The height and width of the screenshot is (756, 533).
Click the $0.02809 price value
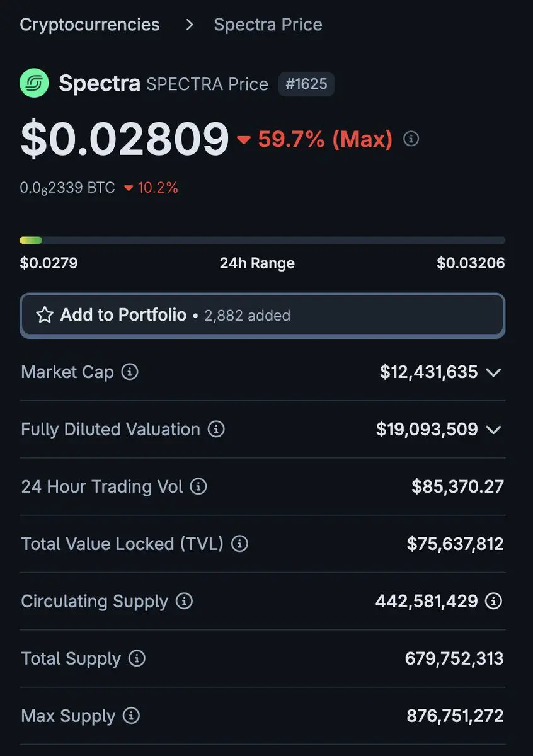click(124, 139)
